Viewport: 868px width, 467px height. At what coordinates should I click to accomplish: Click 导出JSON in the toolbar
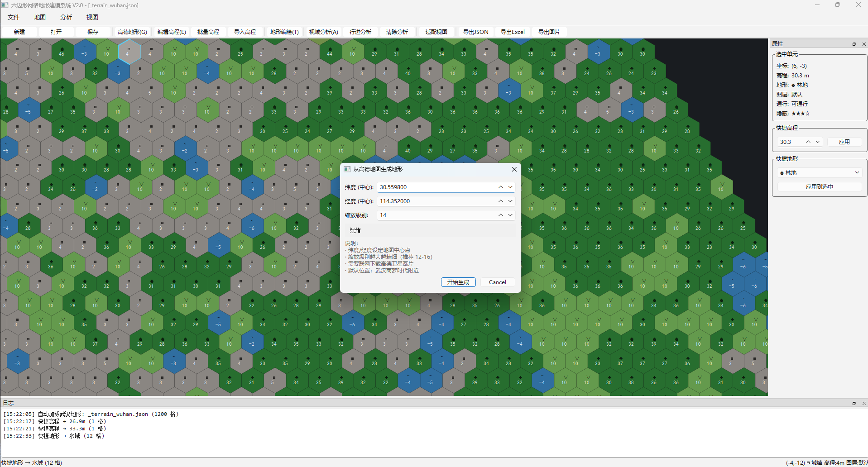click(x=475, y=32)
